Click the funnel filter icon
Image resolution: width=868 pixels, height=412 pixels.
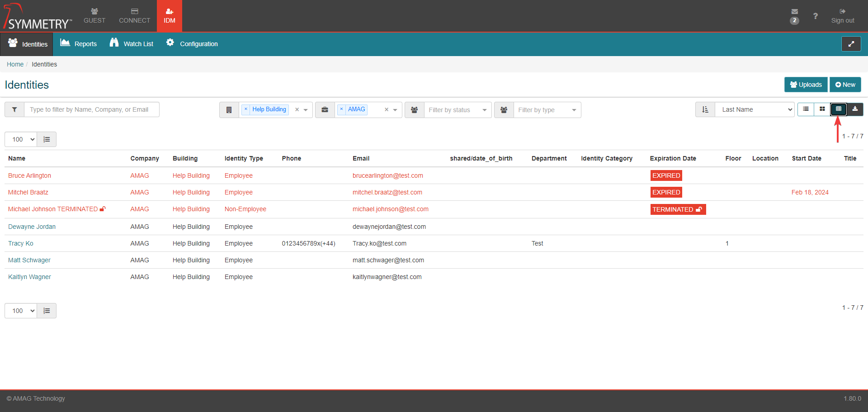click(14, 109)
